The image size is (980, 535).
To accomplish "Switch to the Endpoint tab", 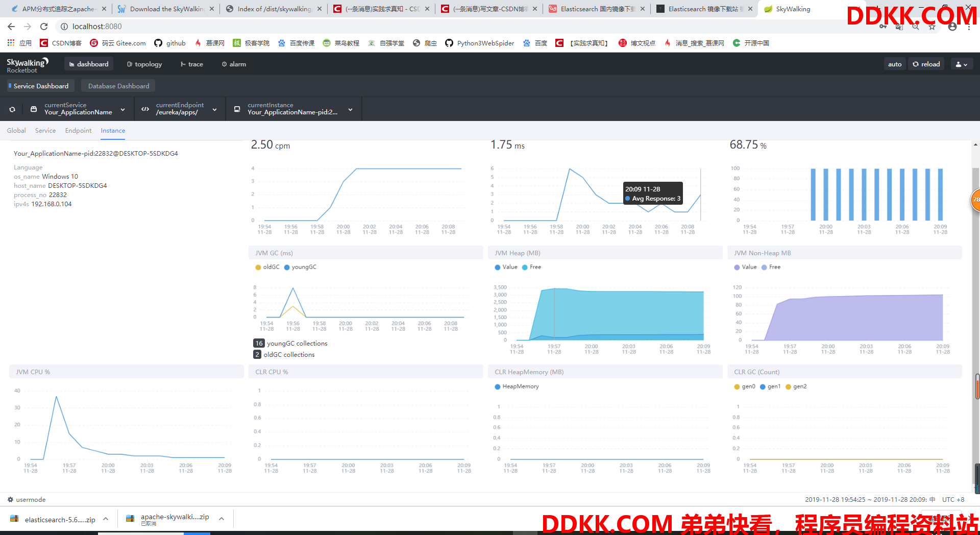I will (78, 131).
